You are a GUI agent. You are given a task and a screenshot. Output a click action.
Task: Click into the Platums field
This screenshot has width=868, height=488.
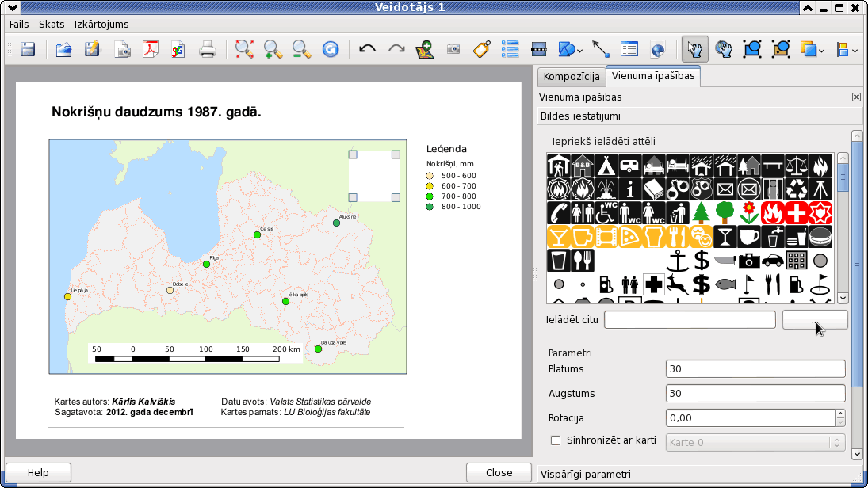[x=755, y=369]
